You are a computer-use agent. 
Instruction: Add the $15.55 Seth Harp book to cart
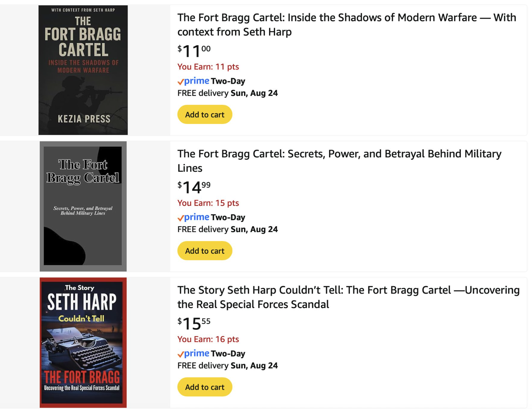pos(205,387)
